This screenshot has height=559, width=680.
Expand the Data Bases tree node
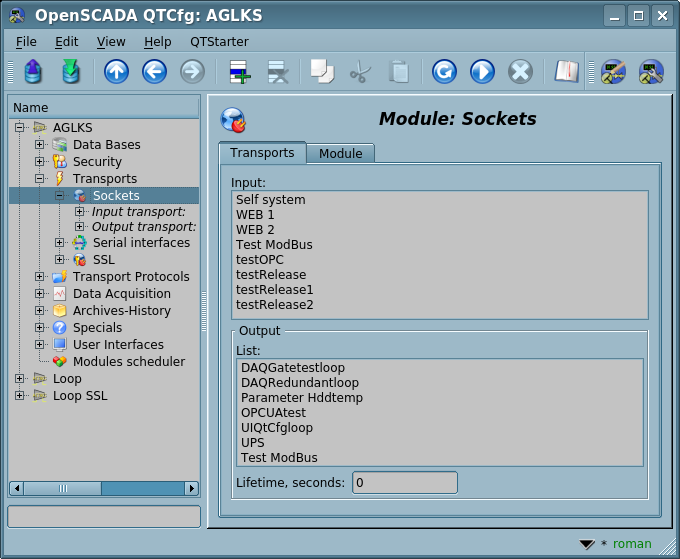(40, 145)
